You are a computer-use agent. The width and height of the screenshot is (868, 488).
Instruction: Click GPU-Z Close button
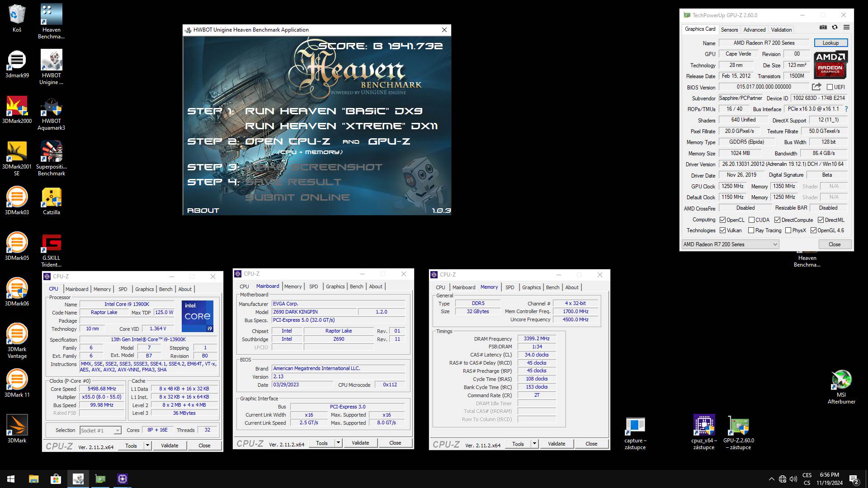835,244
